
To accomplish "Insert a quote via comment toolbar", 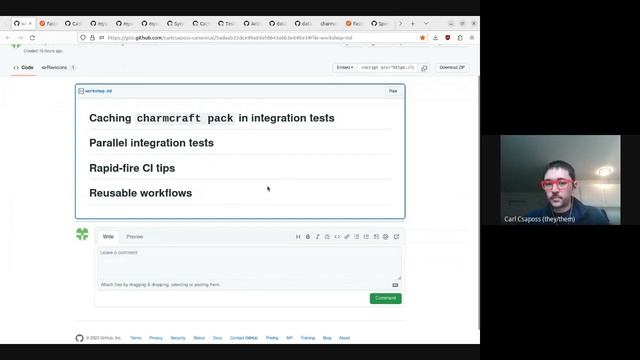I will (327, 237).
